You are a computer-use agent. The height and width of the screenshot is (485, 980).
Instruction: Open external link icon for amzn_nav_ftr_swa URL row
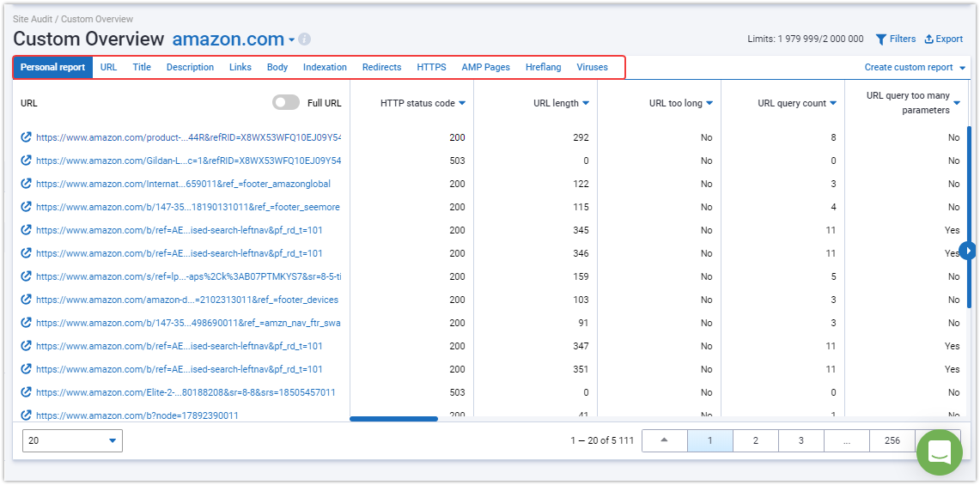click(27, 323)
